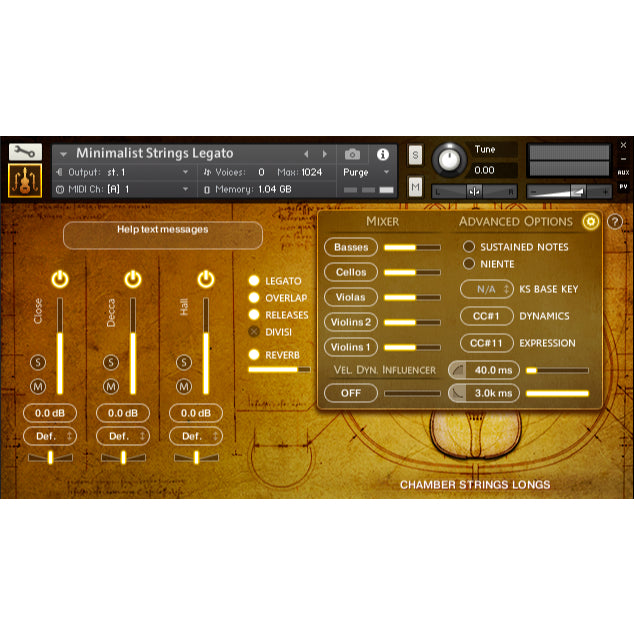Click the MIDI channel icon beside MIDI Ch
634x634 pixels.
point(60,189)
